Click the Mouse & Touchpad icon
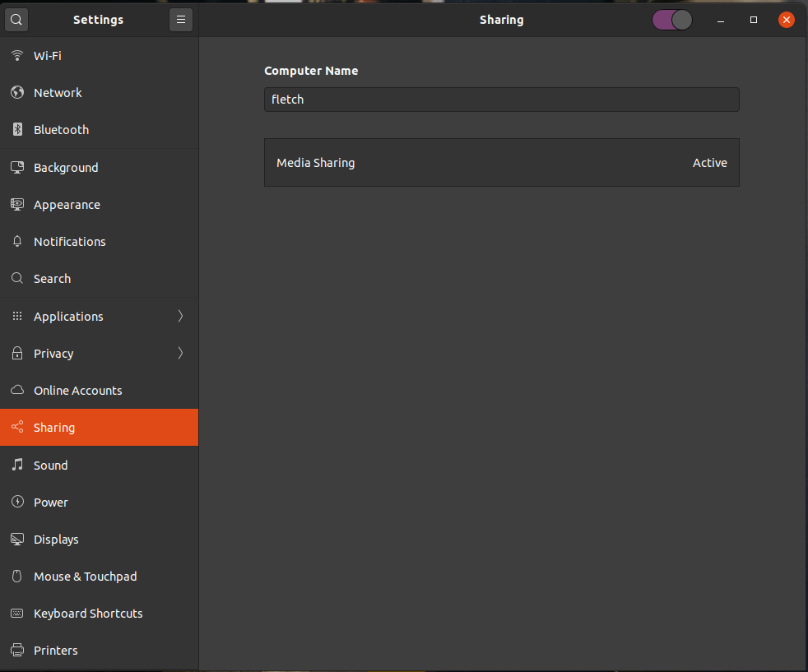 tap(16, 577)
